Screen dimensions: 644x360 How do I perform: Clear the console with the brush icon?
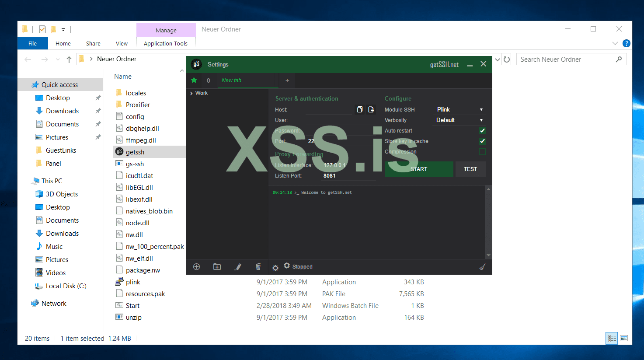pyautogui.click(x=482, y=266)
